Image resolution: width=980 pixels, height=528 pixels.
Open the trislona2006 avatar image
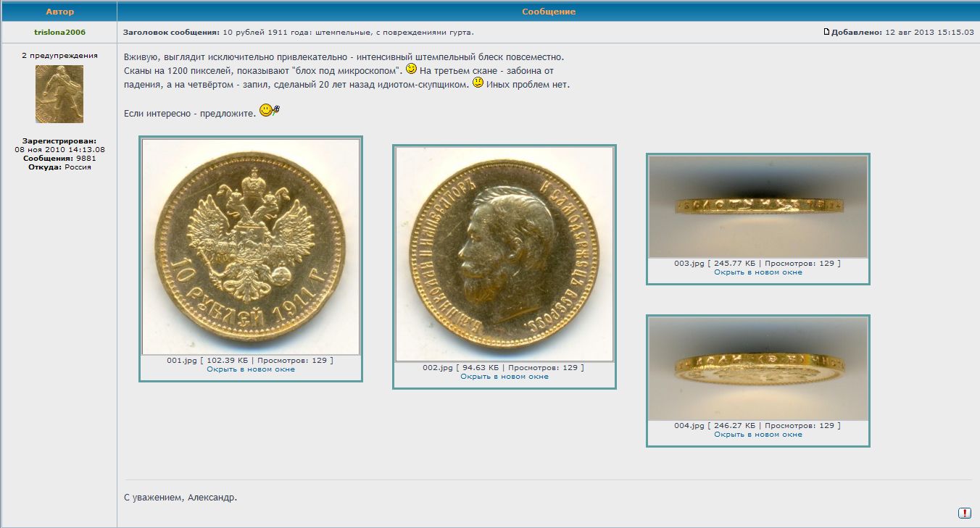click(59, 94)
